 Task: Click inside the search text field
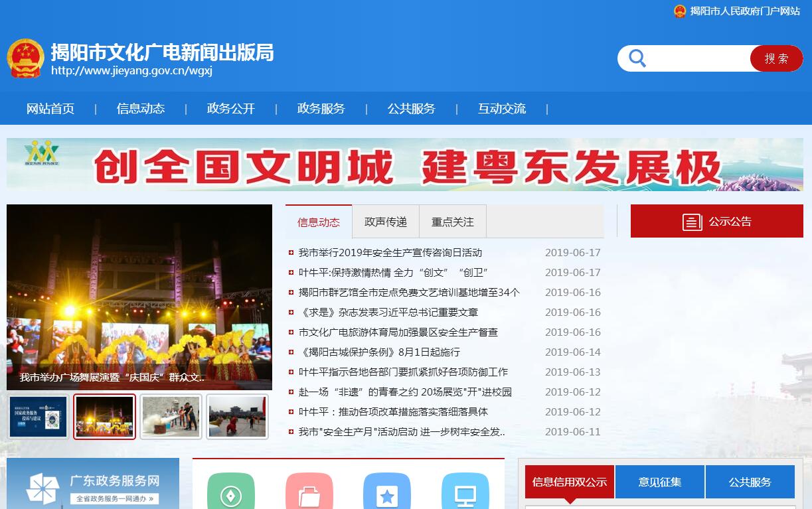click(697, 58)
